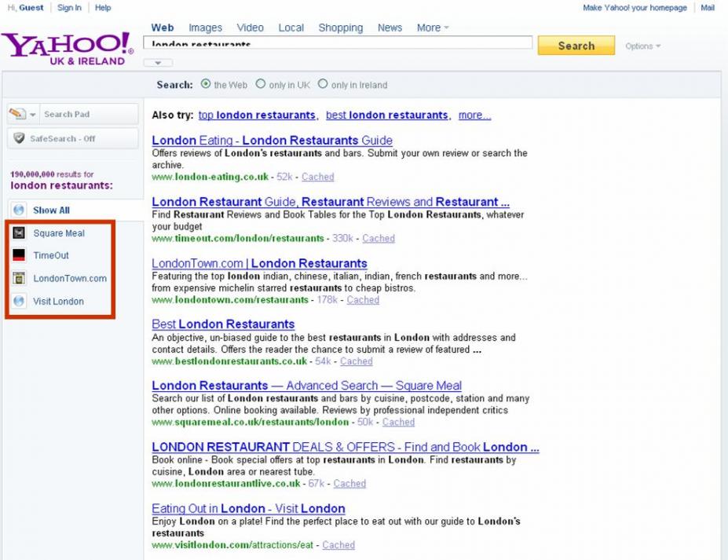Click the www.london-eating.co.uk URL text
The width and height of the screenshot is (728, 560).
point(210,177)
